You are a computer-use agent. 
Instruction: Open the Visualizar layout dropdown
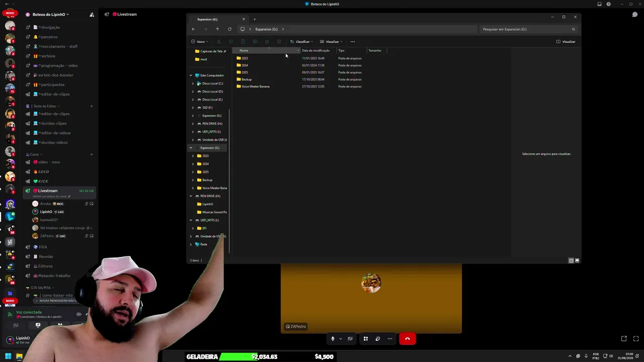coord(331,42)
